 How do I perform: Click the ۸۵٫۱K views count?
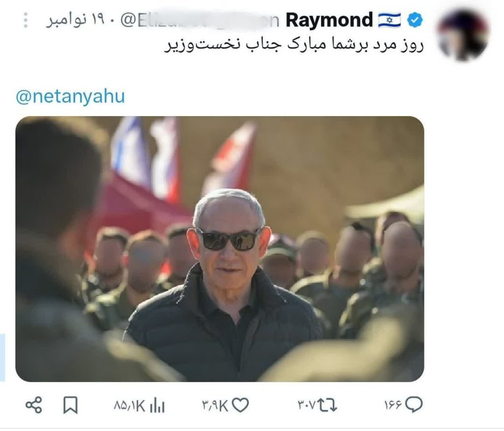click(x=129, y=405)
